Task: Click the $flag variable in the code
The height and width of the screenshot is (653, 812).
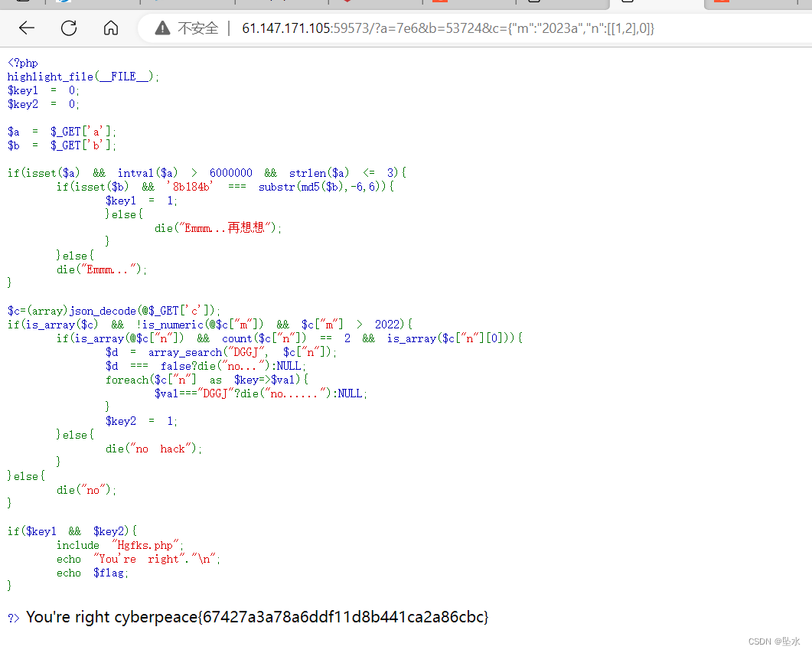Action: [x=109, y=573]
